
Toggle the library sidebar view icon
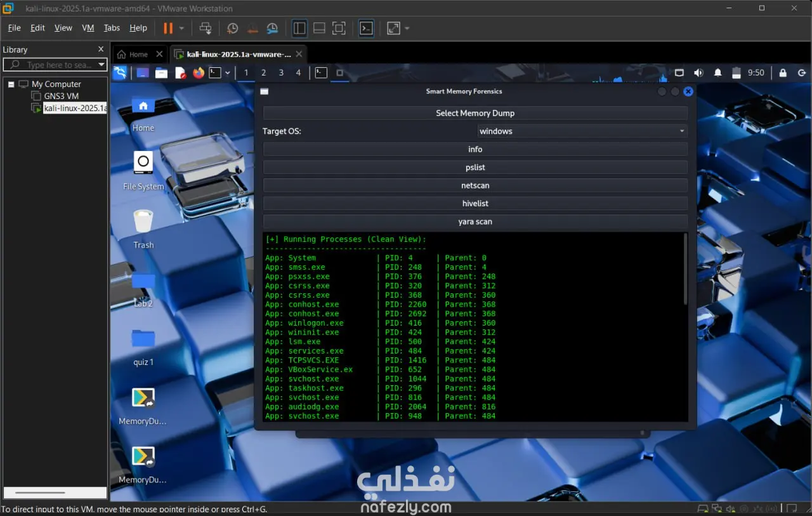click(299, 28)
